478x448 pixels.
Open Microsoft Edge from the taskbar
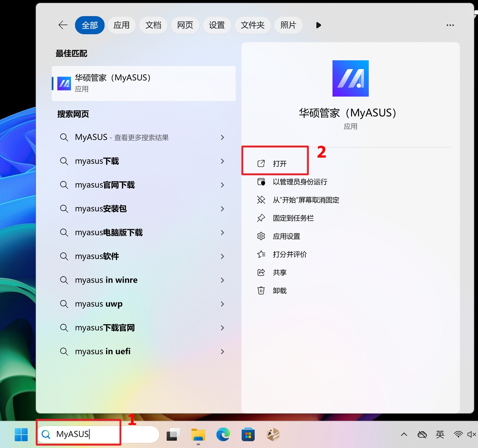tap(223, 434)
